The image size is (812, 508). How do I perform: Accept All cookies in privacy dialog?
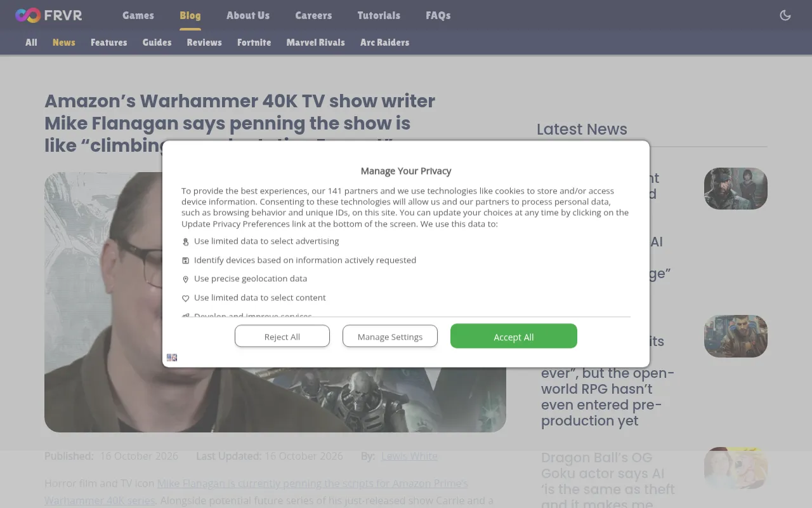[514, 336]
